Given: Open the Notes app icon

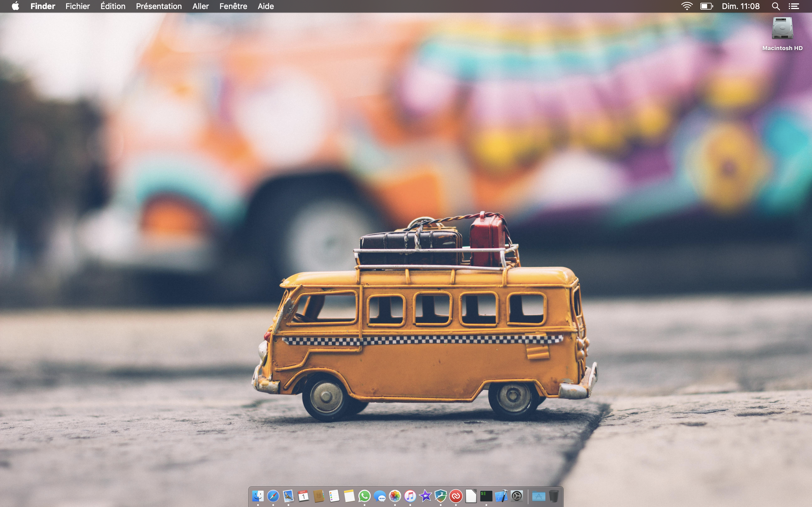Looking at the screenshot, I should coord(349,496).
